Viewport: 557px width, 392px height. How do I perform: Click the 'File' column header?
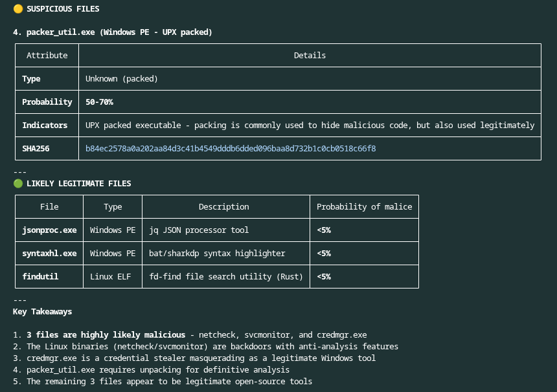(x=49, y=207)
